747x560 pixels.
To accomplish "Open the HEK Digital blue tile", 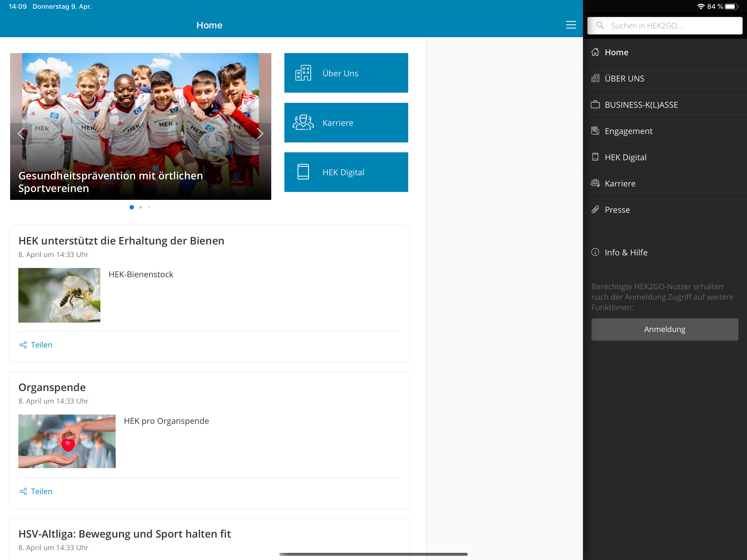I will [346, 172].
